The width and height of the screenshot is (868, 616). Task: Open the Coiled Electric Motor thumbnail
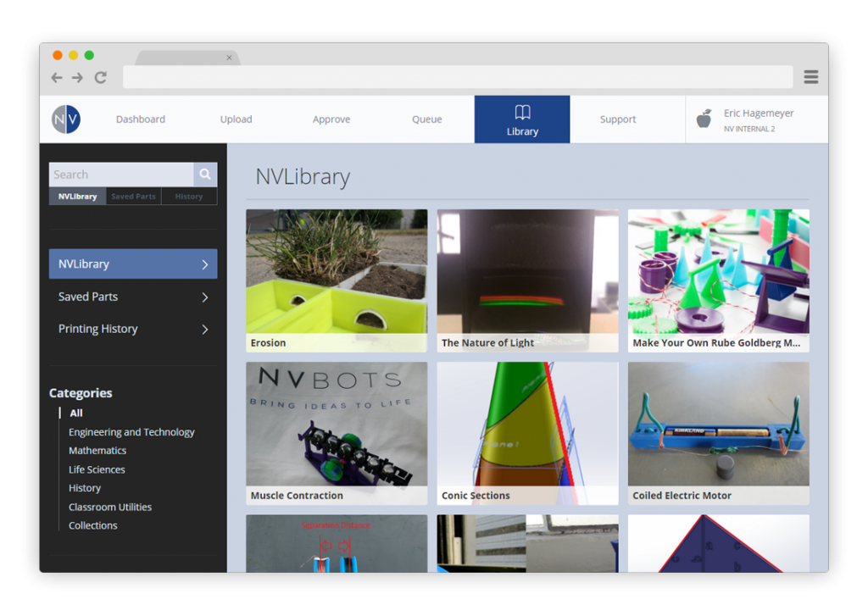click(719, 433)
